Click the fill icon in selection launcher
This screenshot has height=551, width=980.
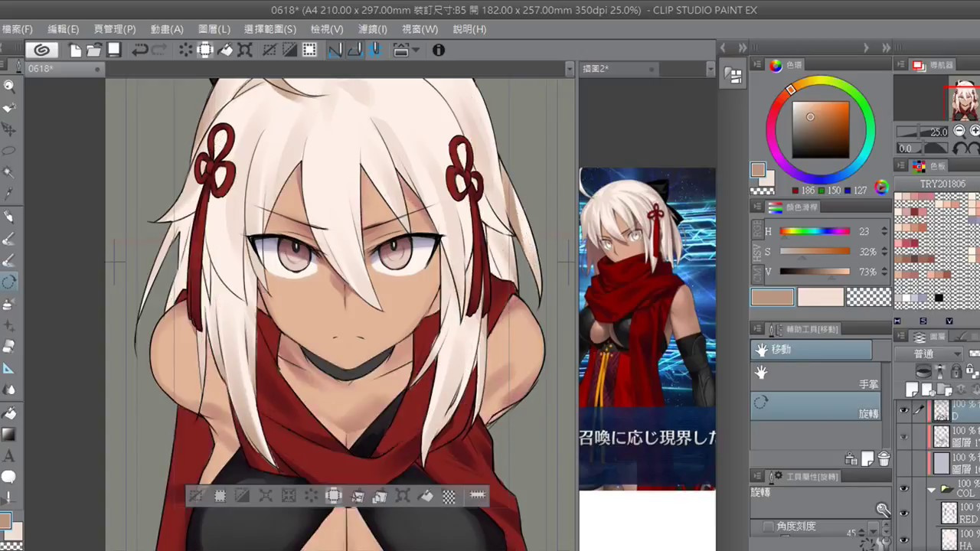click(x=426, y=496)
